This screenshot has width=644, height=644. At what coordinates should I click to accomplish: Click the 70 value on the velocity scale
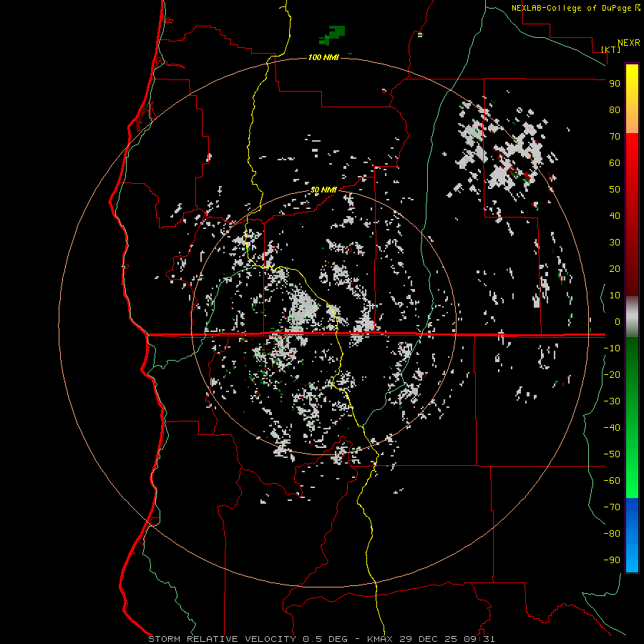click(615, 137)
